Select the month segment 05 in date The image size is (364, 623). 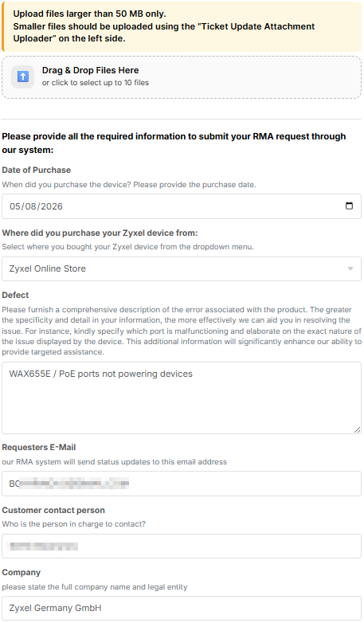tap(14, 206)
